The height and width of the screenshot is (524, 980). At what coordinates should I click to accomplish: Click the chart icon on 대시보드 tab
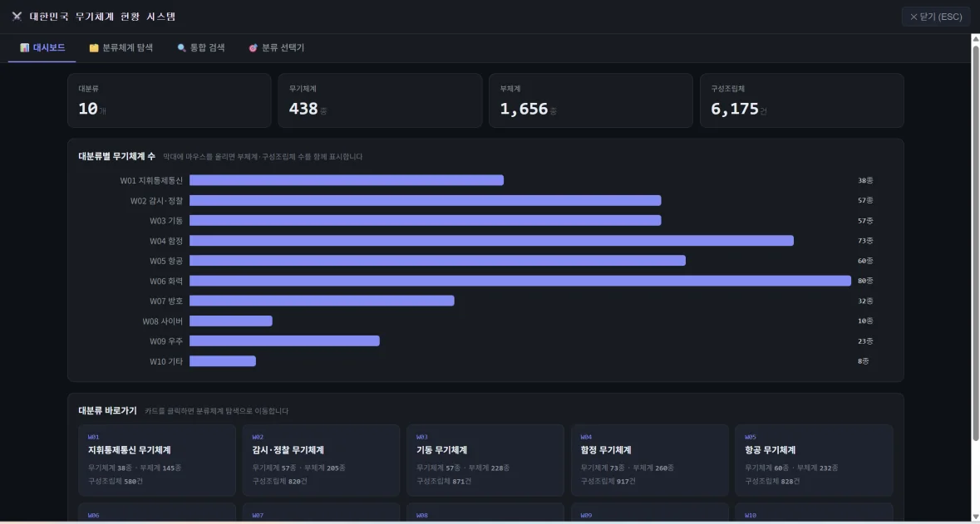(24, 47)
